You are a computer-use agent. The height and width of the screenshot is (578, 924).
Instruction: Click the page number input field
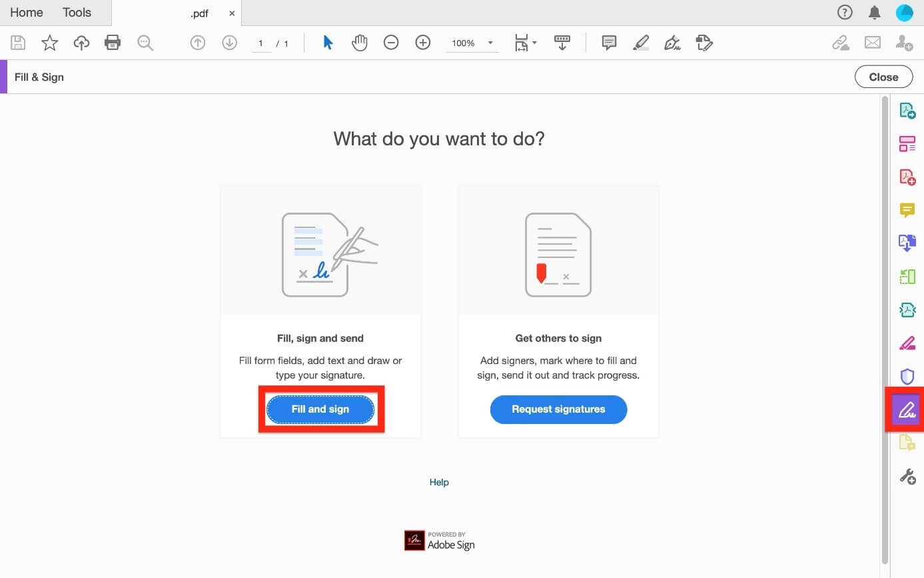(261, 44)
